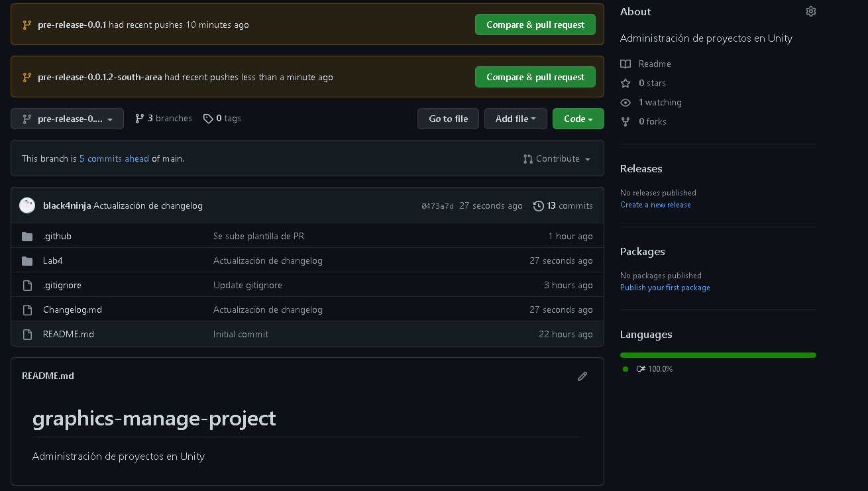
Task: Click the C# 100.0% language entry
Action: coord(648,369)
